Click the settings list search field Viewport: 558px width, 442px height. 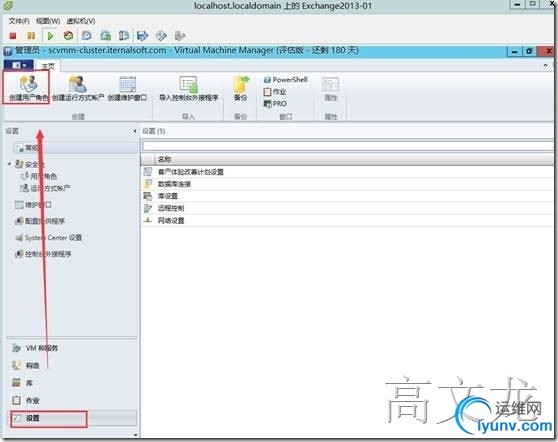click(x=348, y=146)
